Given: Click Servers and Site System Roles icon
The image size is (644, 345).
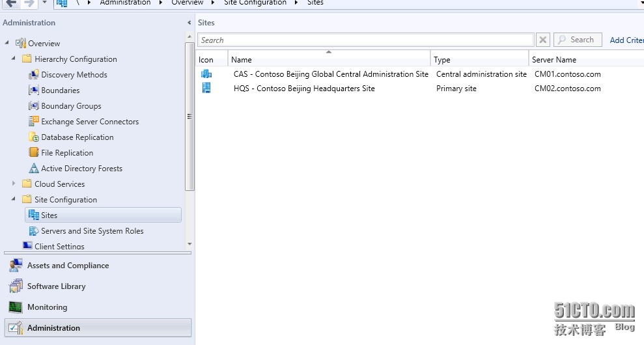Looking at the screenshot, I should 34,231.
